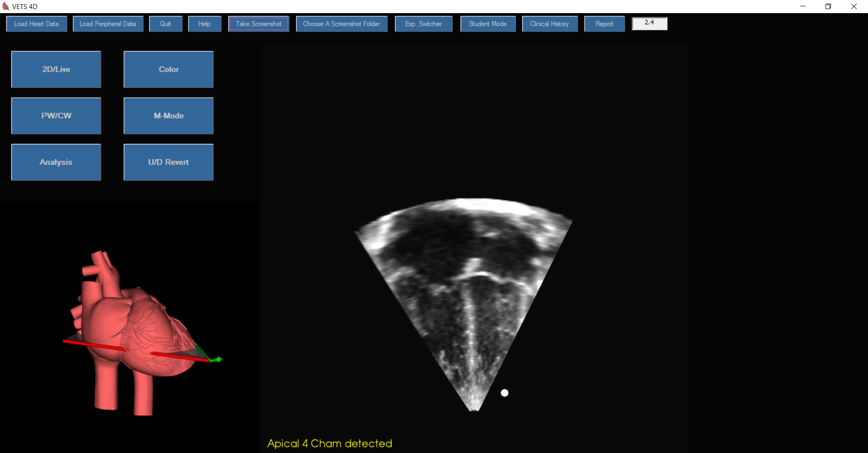
Task: Enable Student Mode
Action: [x=488, y=24]
